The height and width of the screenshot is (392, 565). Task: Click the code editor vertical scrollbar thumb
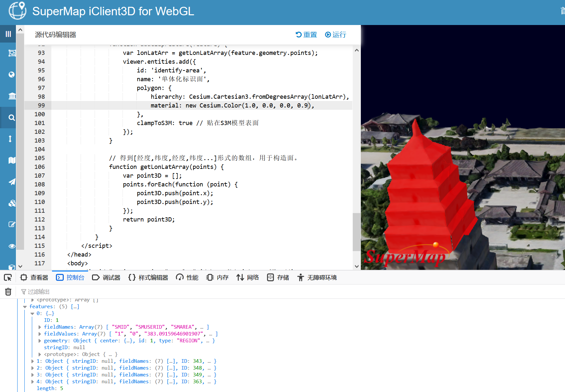pos(357,232)
